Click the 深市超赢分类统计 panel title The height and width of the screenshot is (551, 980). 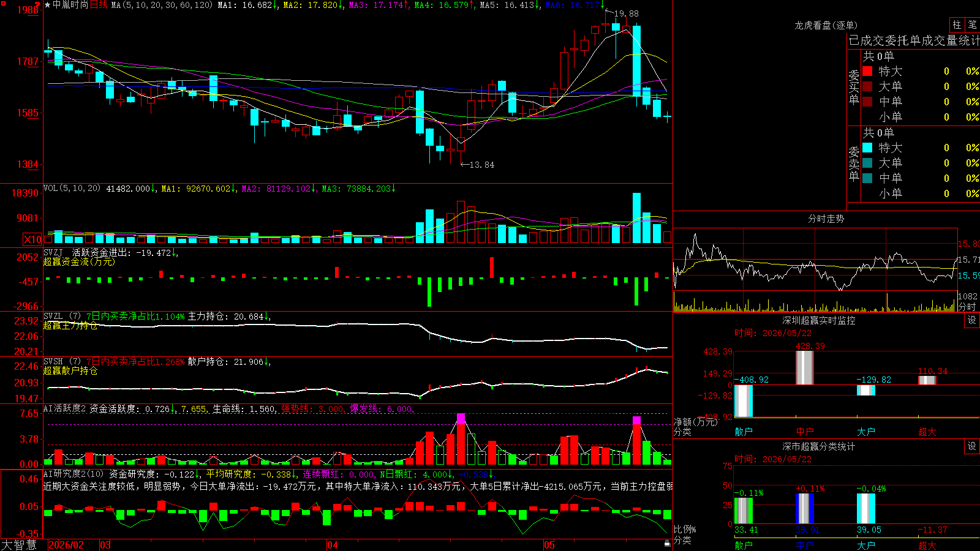819,446
